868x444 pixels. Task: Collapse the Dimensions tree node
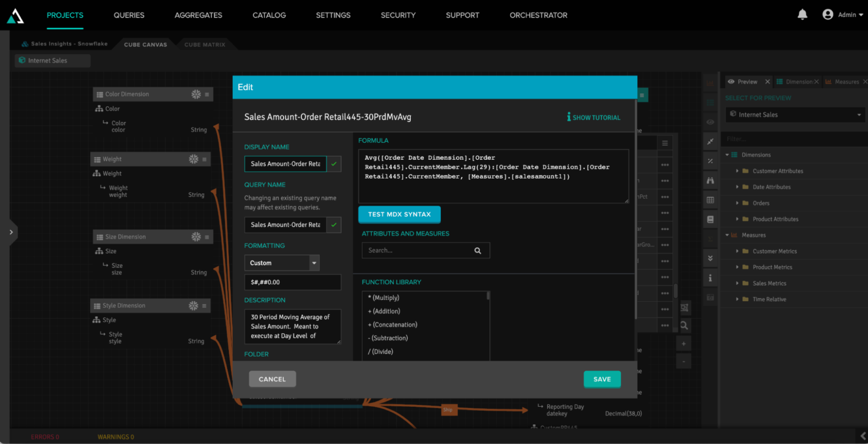click(x=727, y=155)
